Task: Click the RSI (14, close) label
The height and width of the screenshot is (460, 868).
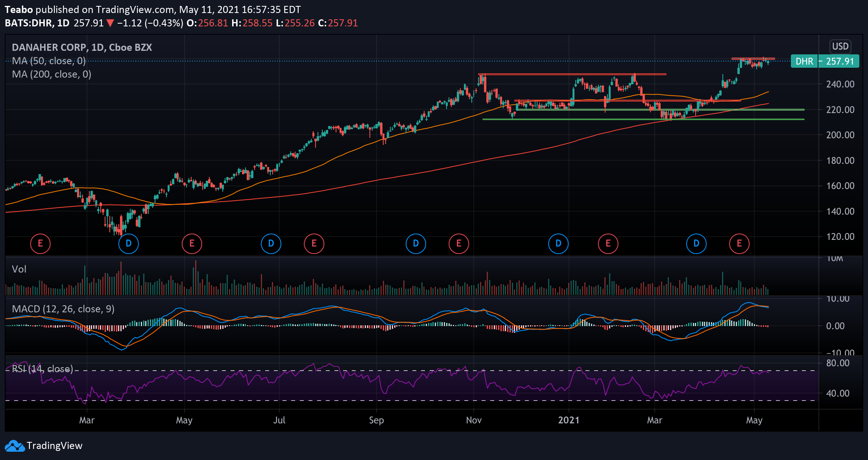Action: click(42, 369)
